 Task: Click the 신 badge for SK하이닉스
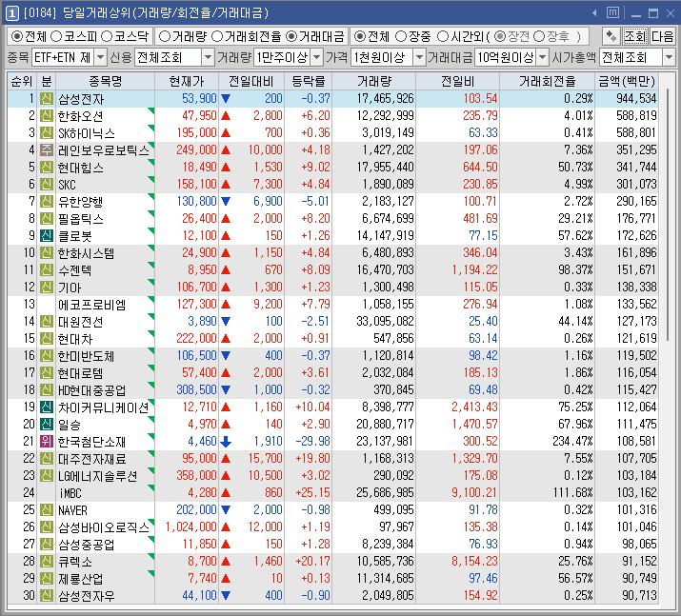pyautogui.click(x=47, y=133)
